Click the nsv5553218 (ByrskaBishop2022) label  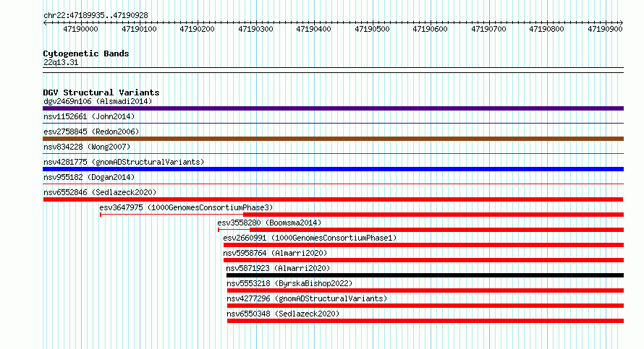tap(289, 283)
